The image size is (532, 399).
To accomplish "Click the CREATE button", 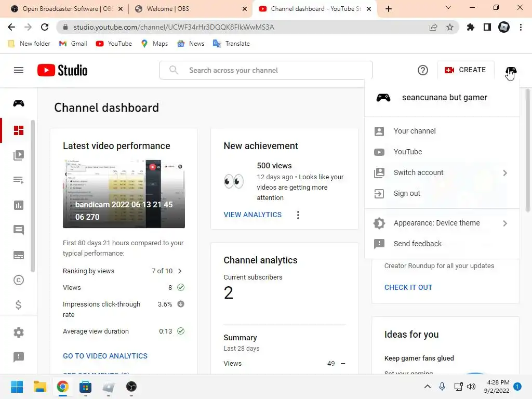I will [466, 70].
